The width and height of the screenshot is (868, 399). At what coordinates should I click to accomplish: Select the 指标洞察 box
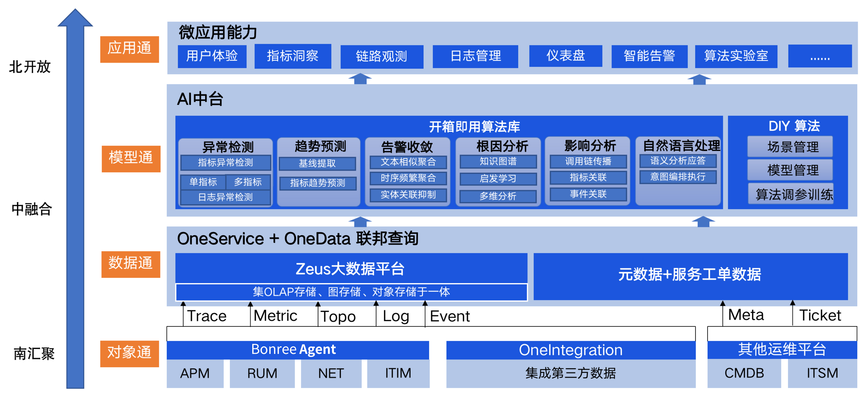pyautogui.click(x=293, y=56)
